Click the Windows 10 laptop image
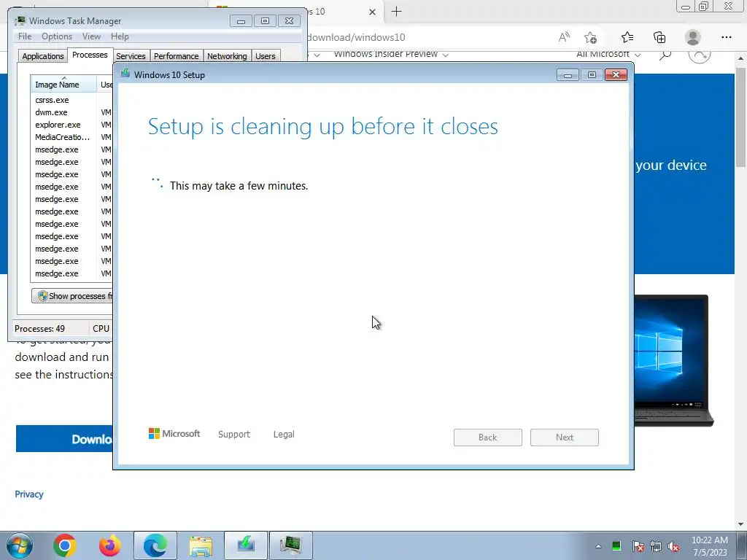This screenshot has width=747, height=560. (673, 360)
